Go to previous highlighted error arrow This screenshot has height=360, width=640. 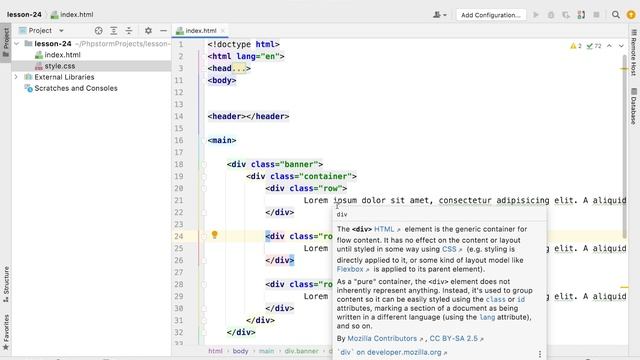pos(609,46)
